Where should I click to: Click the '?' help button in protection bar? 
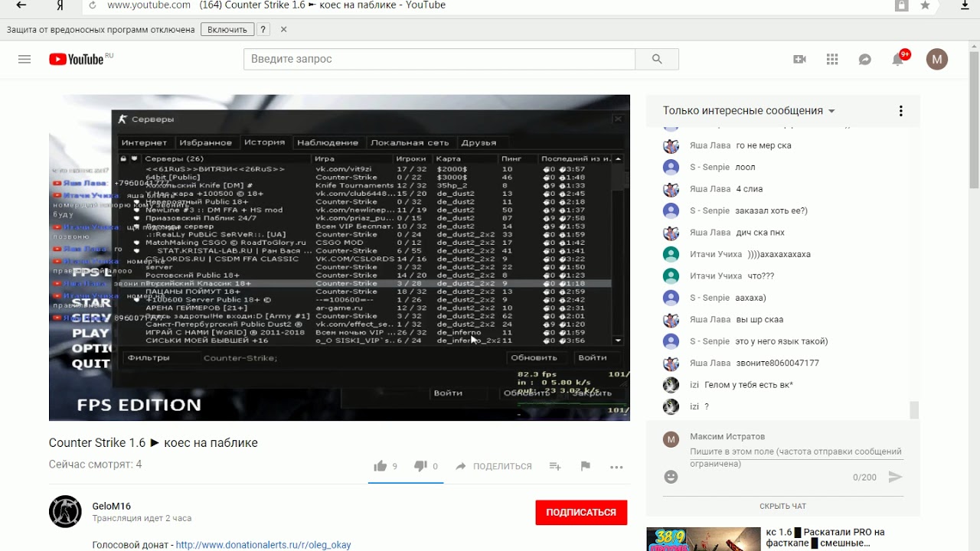tap(263, 30)
